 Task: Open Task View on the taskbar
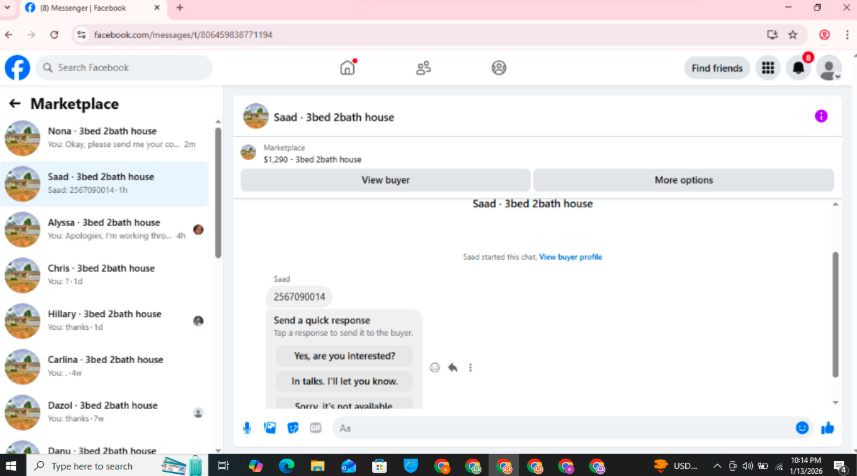(x=223, y=466)
